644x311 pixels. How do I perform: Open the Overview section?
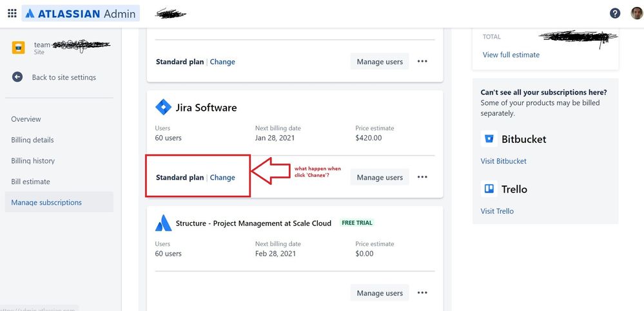(x=26, y=119)
